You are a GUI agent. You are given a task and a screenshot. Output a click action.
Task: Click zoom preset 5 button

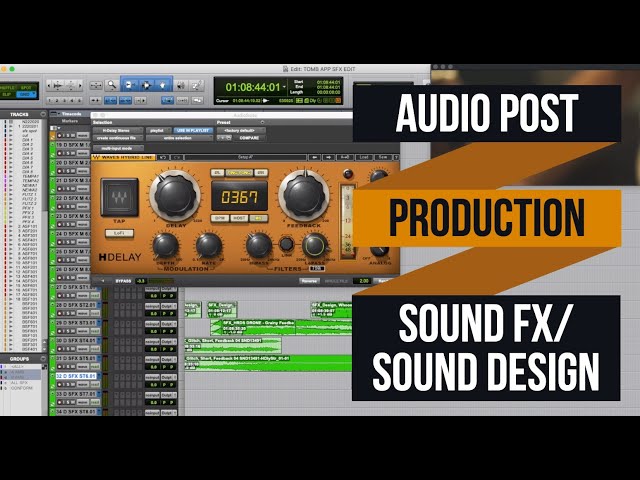80,100
